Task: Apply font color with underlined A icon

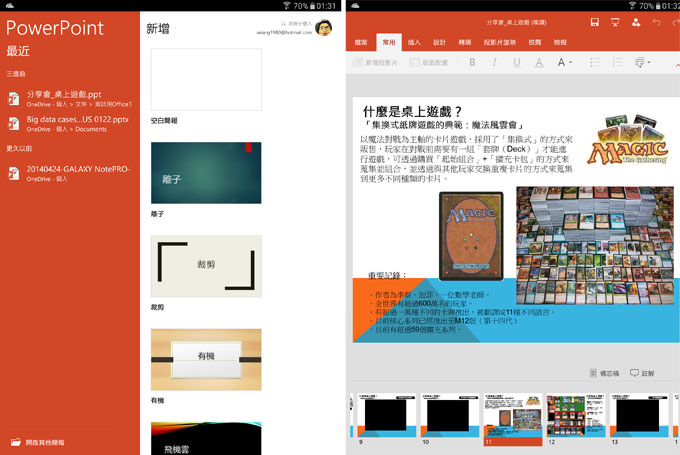Action: [539, 63]
